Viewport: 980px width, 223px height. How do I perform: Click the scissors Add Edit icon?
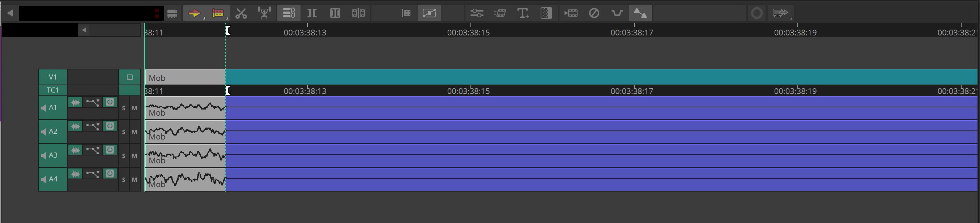click(x=241, y=13)
